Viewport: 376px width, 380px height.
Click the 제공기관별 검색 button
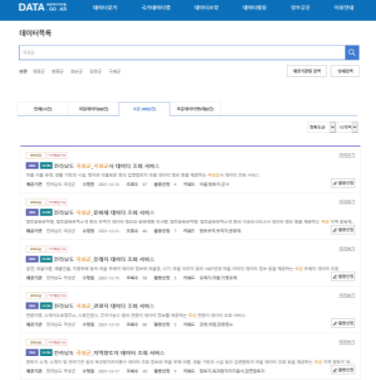tap(307, 71)
